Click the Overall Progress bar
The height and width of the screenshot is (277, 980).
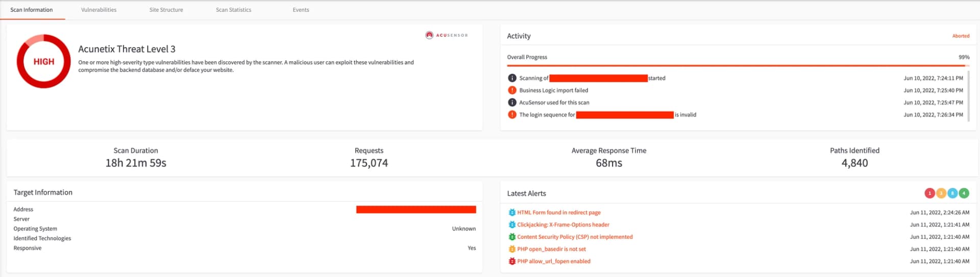click(735, 66)
